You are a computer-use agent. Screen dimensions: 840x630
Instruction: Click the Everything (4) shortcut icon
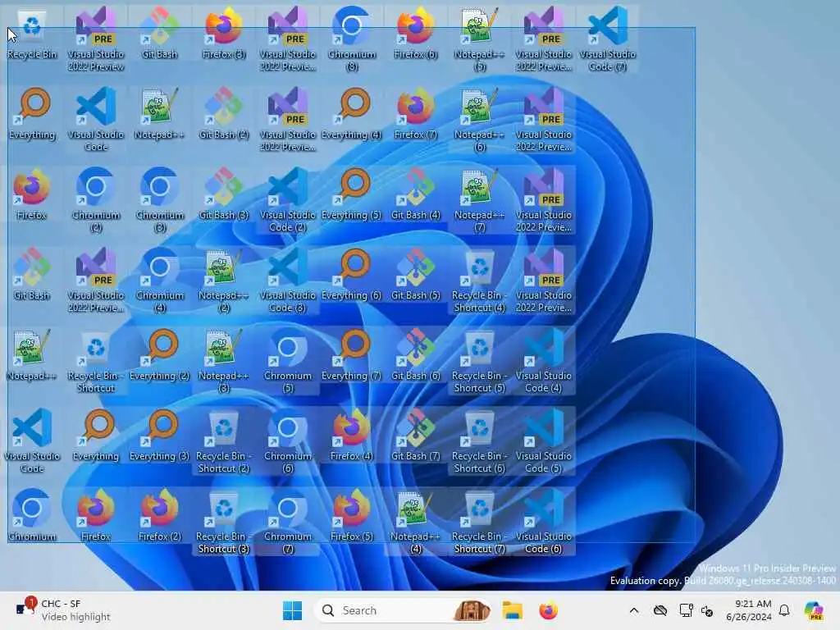[352, 114]
